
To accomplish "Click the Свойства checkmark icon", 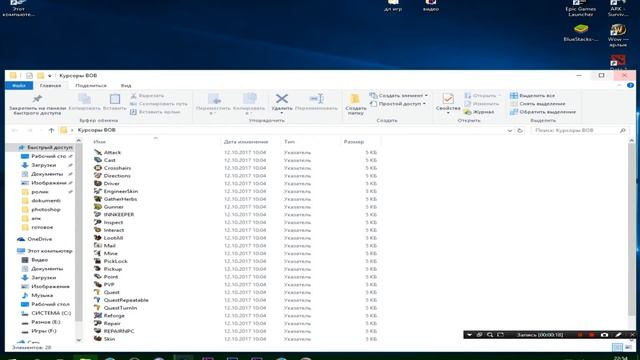I will 448,99.
